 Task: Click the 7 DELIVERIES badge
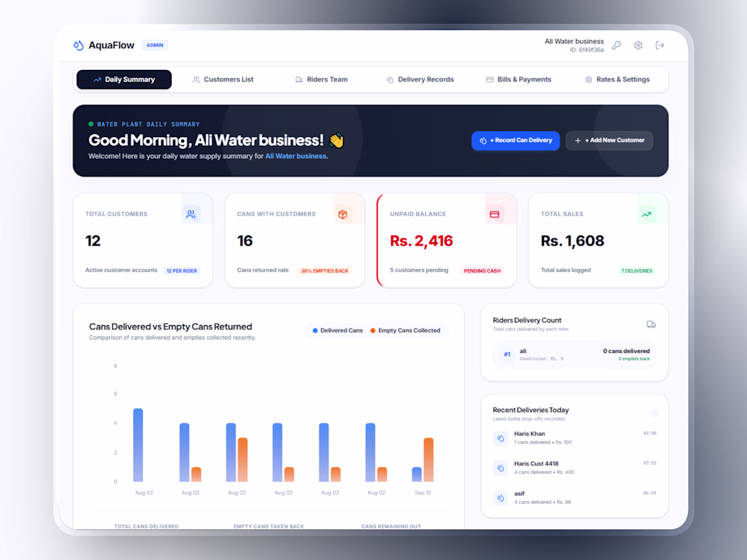[636, 271]
